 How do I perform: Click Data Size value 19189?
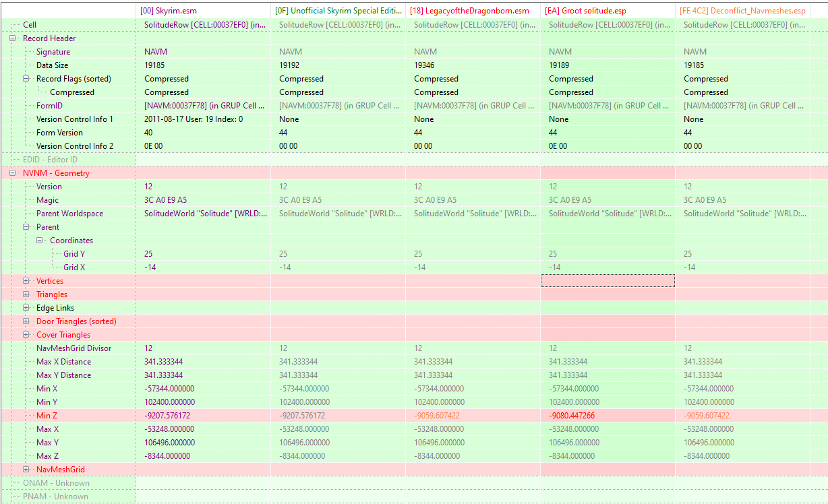559,65
